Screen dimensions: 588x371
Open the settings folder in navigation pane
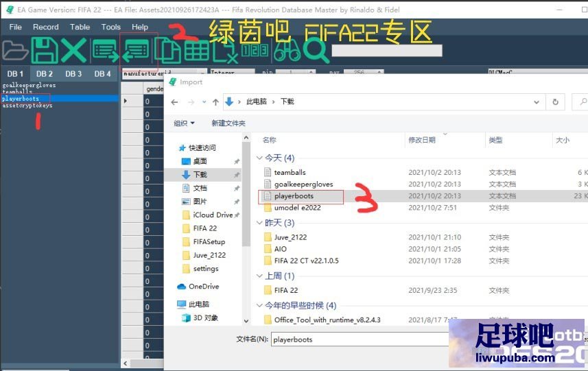coord(206,269)
